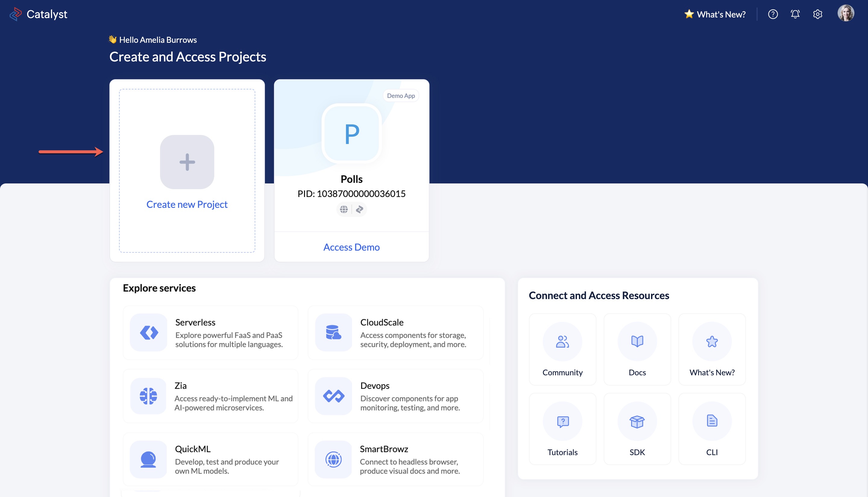Click the CloudScale service icon
Viewport: 868px width, 497px height.
click(x=333, y=333)
